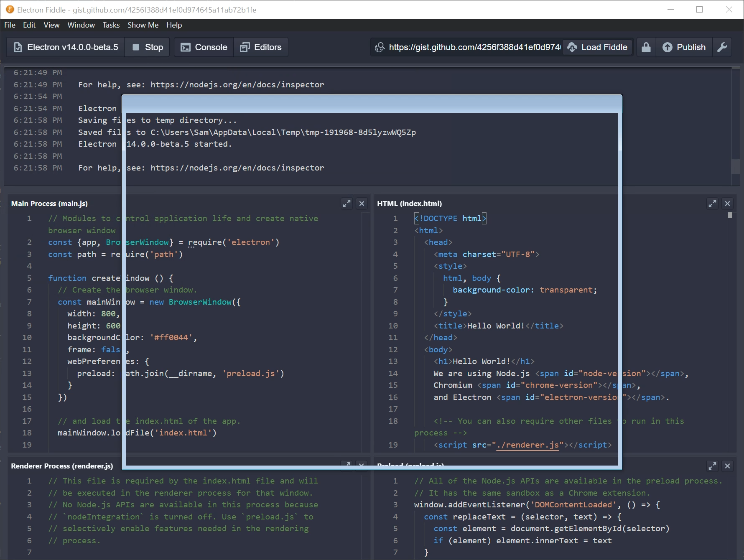Open the Window menu
The width and height of the screenshot is (744, 560).
pos(81,25)
